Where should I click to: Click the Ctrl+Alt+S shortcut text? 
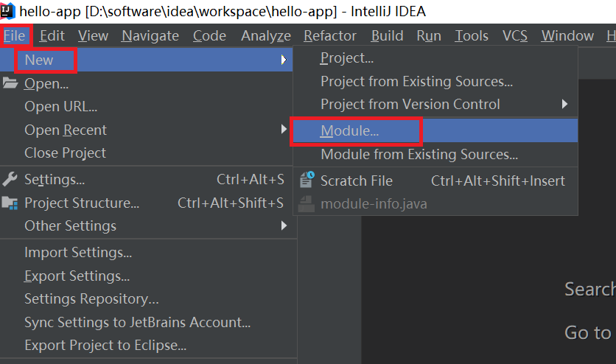[x=251, y=180]
